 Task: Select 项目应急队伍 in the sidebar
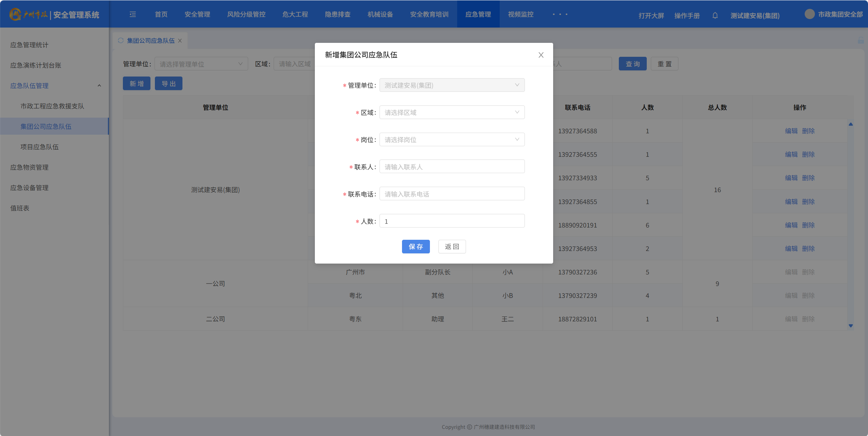[39, 147]
